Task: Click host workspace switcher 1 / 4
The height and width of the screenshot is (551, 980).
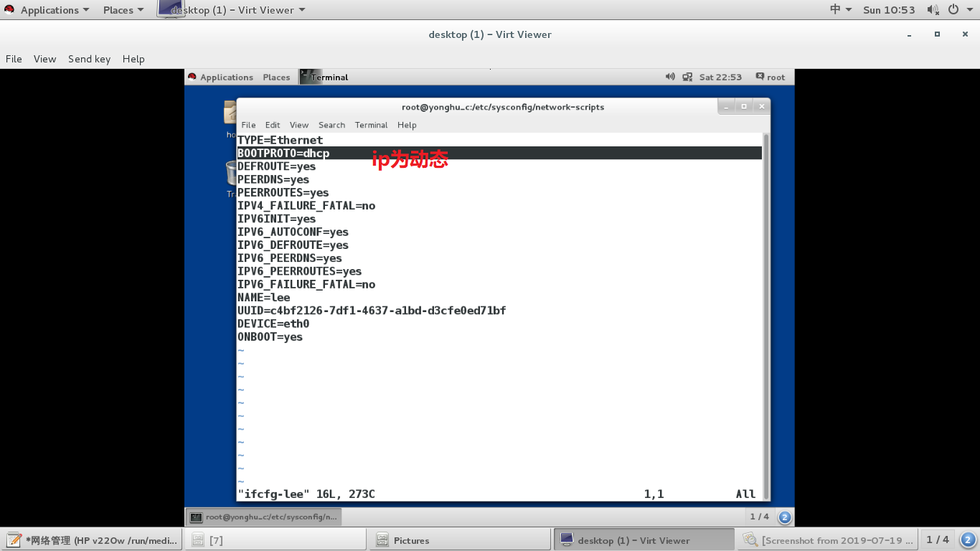Action: point(938,540)
